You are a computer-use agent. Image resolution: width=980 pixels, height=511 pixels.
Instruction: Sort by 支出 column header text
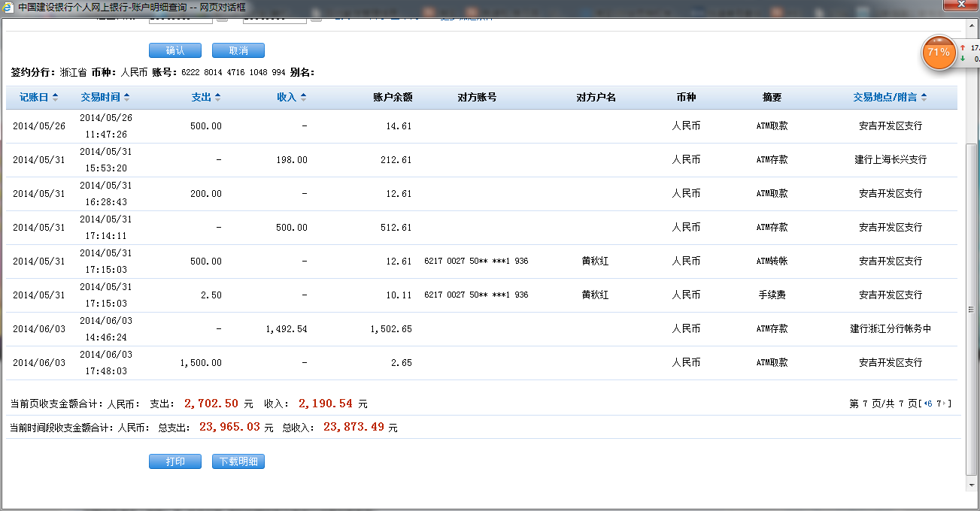(201, 98)
